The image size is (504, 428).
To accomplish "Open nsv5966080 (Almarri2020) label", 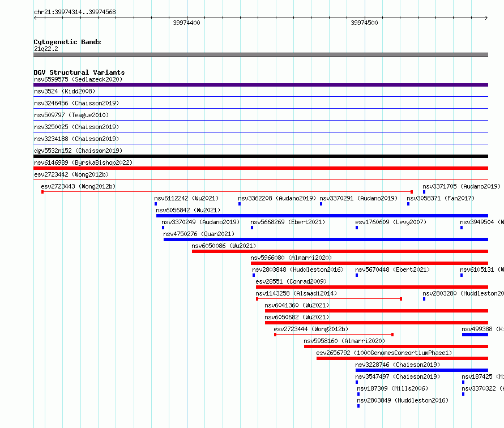I will coord(291,258).
